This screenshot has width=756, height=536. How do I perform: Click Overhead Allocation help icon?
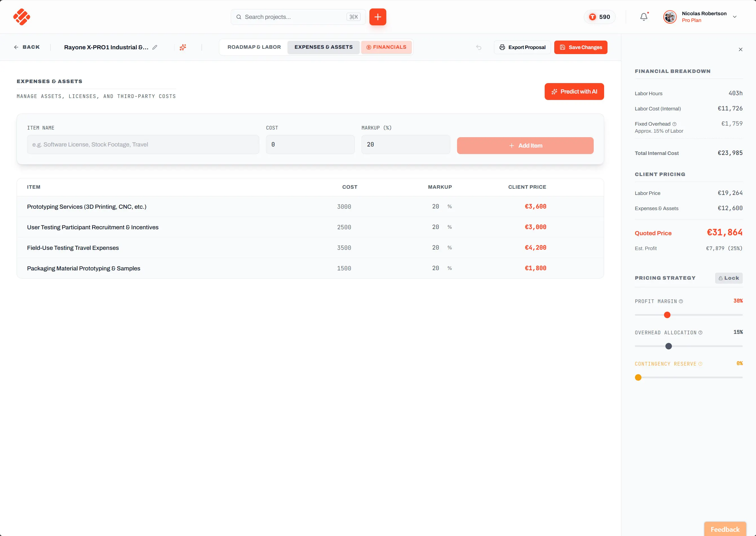[x=700, y=332]
